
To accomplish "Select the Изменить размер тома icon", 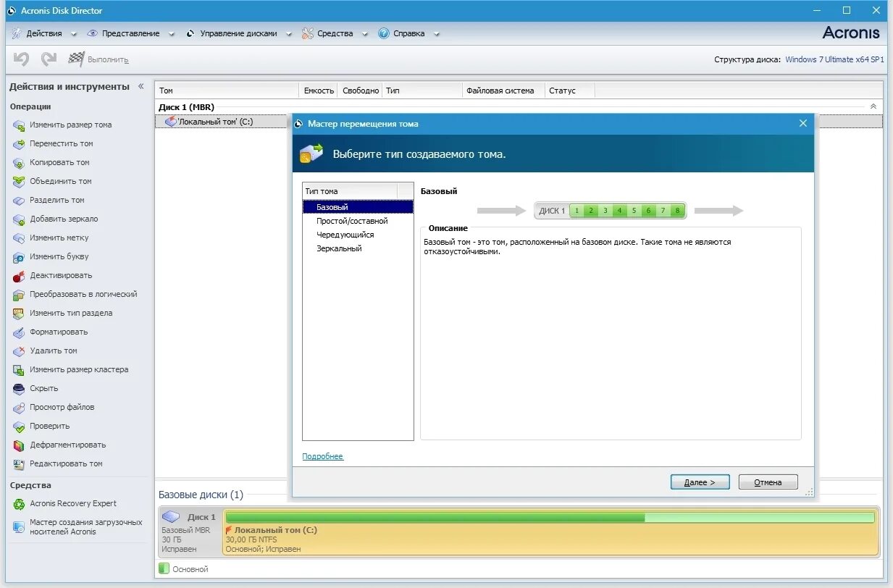I will (19, 125).
